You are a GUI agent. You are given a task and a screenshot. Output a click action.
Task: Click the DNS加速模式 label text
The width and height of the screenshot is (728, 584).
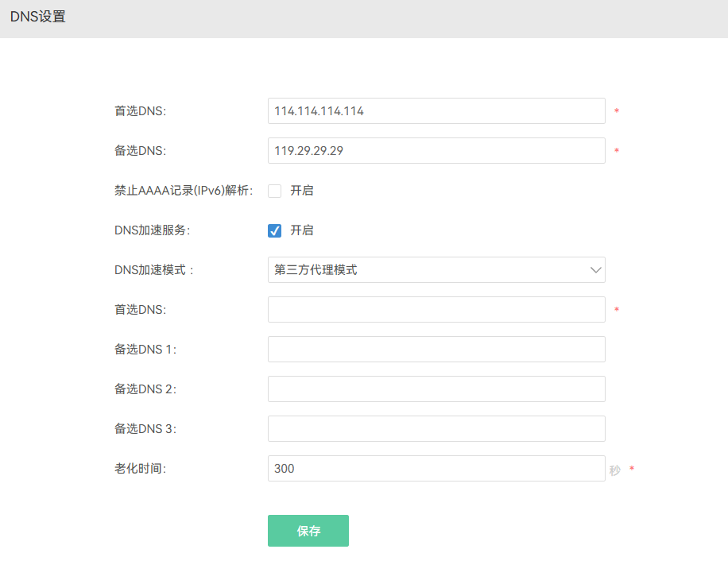click(153, 270)
